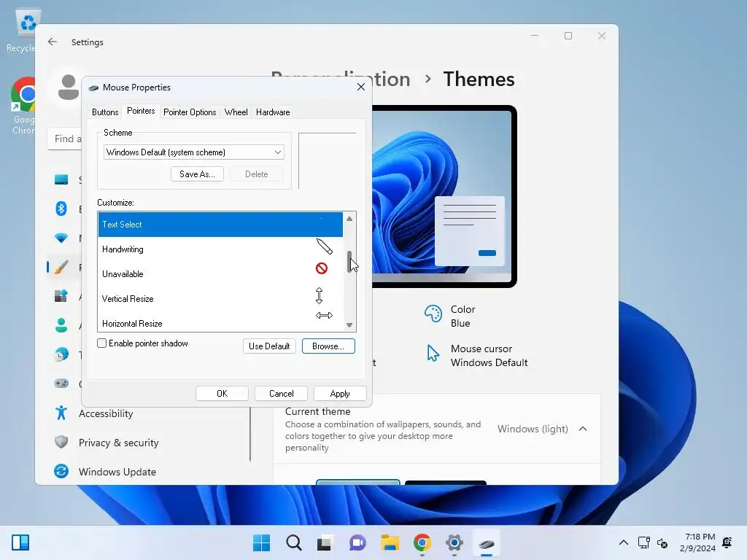The width and height of the screenshot is (747, 560).
Task: Select the Handwriting pointer pen icon
Action: click(x=324, y=246)
